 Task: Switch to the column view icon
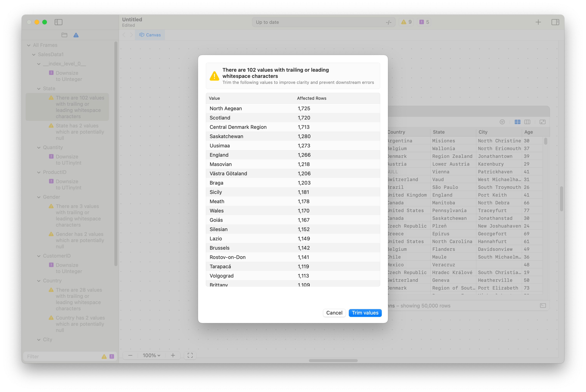[x=527, y=122]
